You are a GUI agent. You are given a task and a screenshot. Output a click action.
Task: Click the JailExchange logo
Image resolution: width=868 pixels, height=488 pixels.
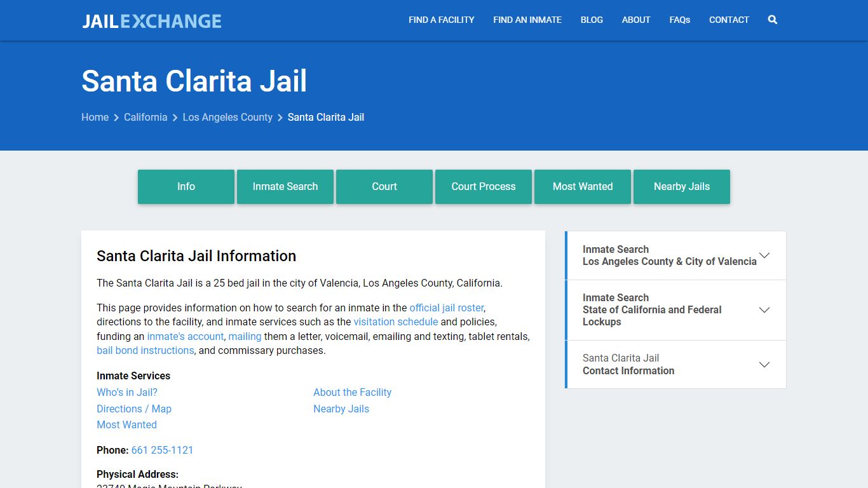(x=152, y=20)
